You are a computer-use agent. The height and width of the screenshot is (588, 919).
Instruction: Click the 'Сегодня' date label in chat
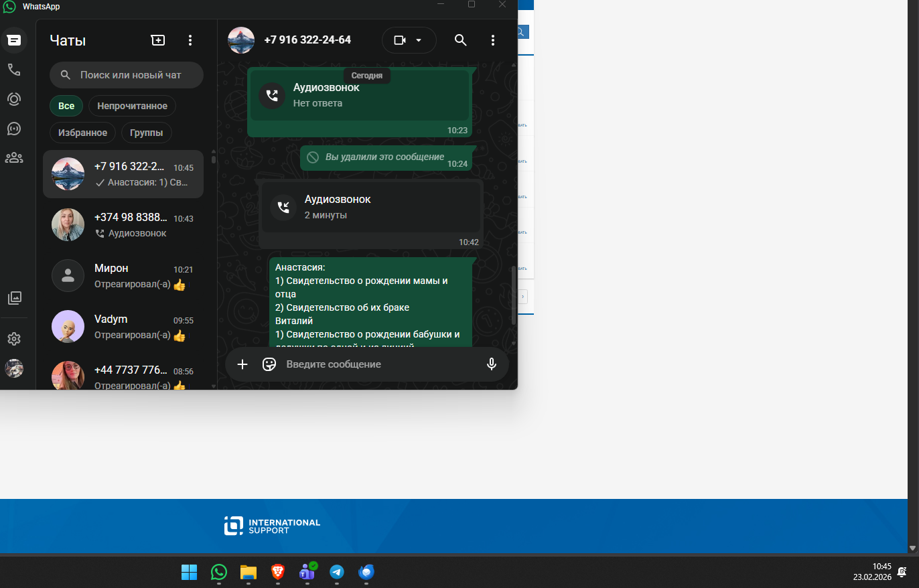[x=367, y=76]
